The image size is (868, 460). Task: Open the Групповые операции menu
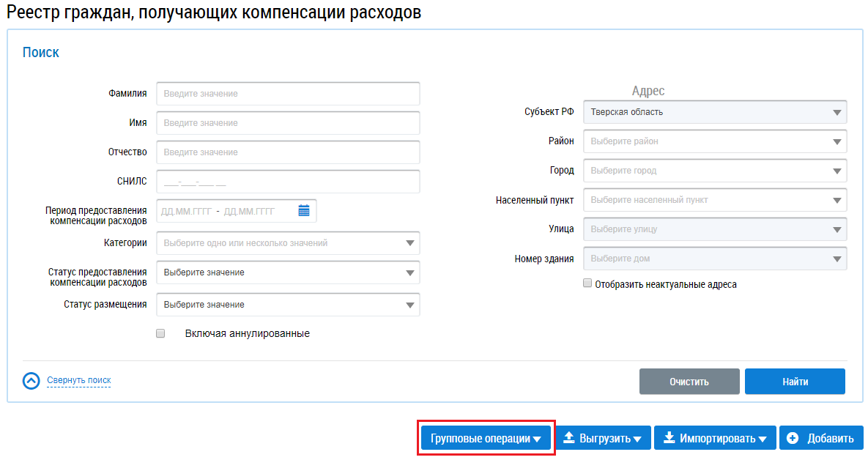coord(486,439)
